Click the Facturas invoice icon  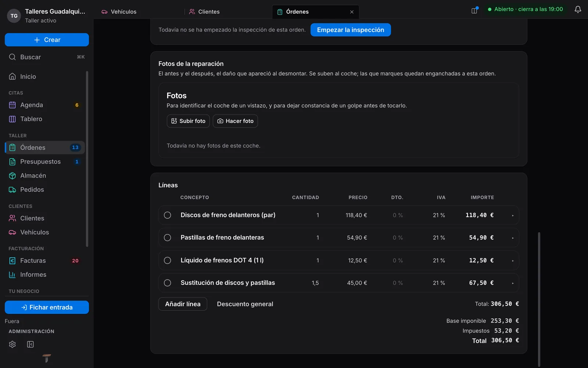(x=12, y=261)
